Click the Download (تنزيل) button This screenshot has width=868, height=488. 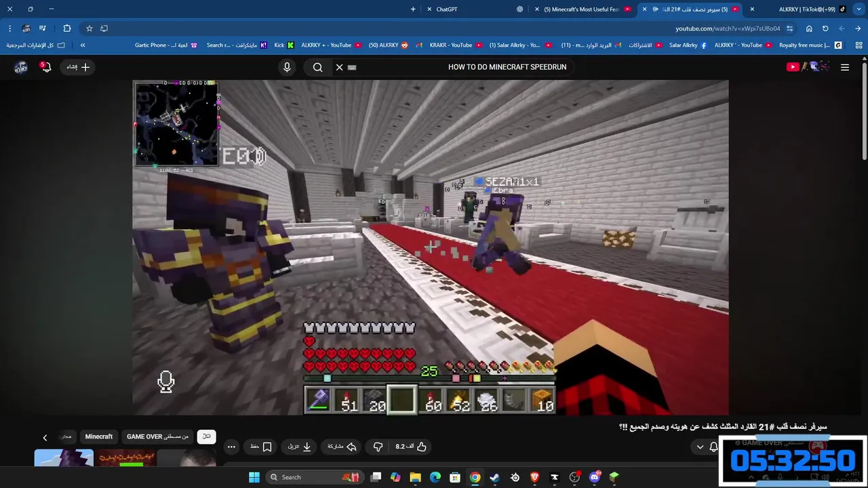(299, 447)
